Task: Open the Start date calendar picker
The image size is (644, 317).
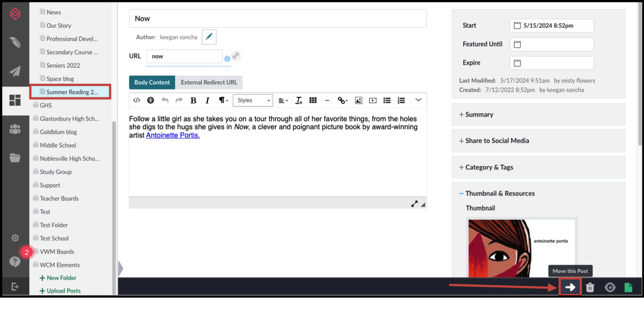Action: point(517,26)
